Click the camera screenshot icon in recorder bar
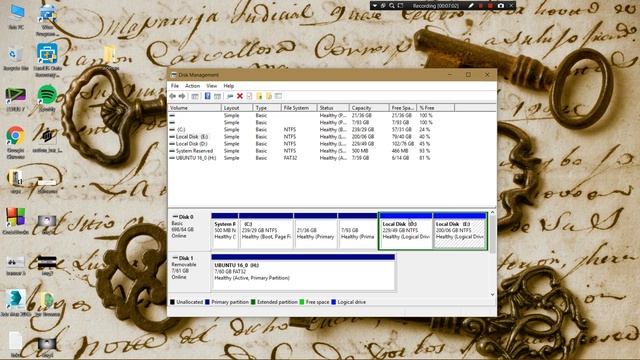Screen dimensions: 640x360 point(501,6)
